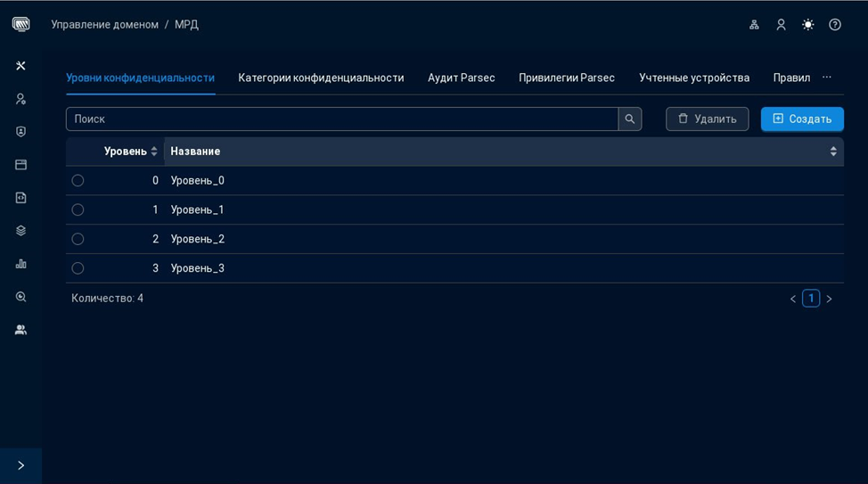Select radio button for Уровень_3
The width and height of the screenshot is (868, 484).
[x=78, y=268]
